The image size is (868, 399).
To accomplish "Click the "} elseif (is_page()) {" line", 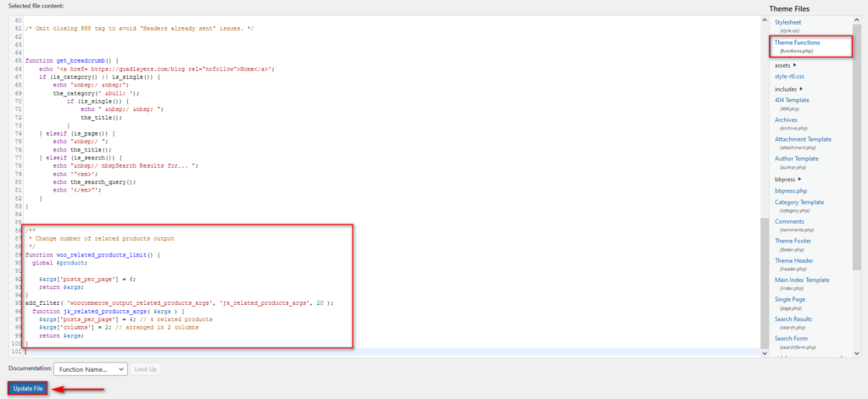I will tap(76, 134).
